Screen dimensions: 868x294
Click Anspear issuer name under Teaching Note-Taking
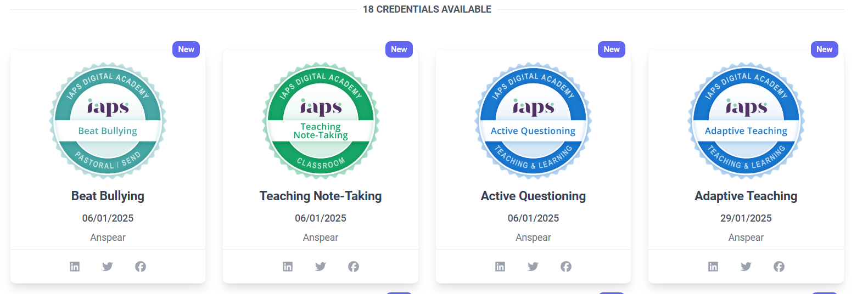tap(321, 238)
